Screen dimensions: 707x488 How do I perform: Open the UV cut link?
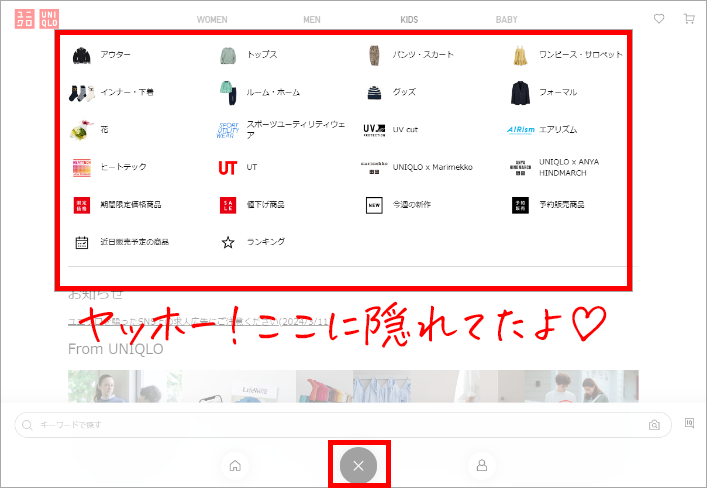405,130
